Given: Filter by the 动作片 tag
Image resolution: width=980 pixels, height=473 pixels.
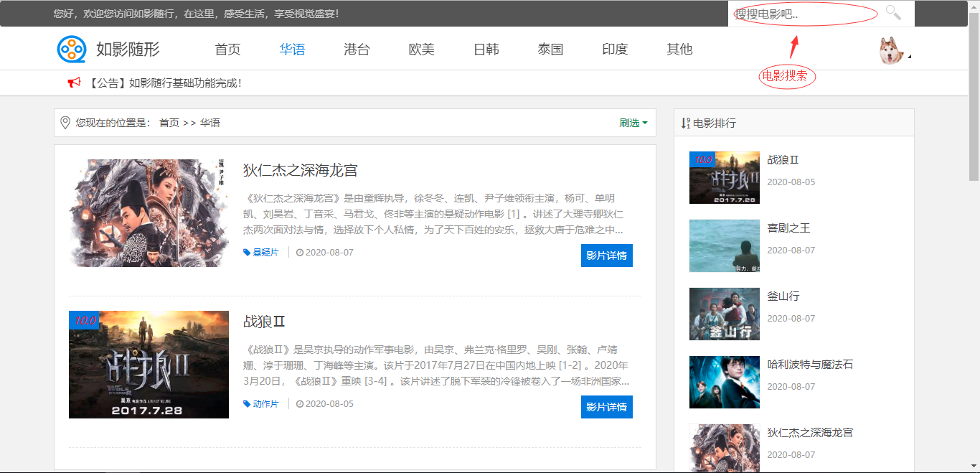Looking at the screenshot, I should (x=265, y=404).
